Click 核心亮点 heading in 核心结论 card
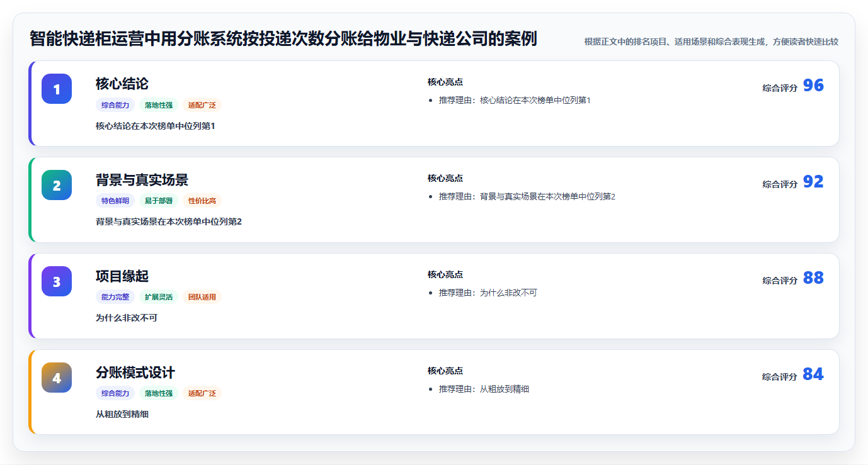Image resolution: width=868 pixels, height=465 pixels. 445,82
